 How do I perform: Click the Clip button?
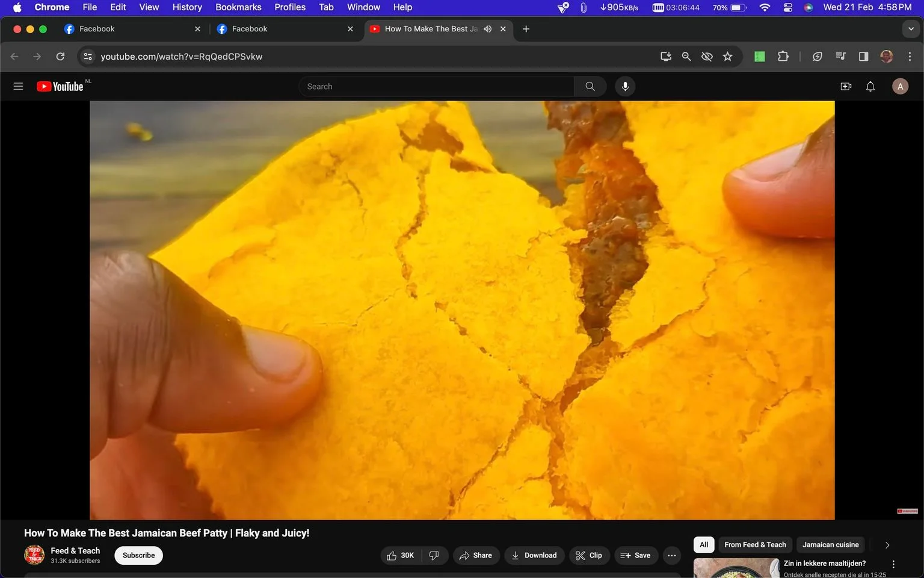click(x=589, y=555)
